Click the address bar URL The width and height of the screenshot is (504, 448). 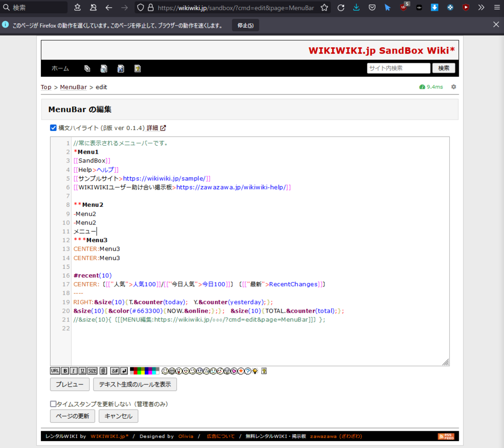click(236, 8)
